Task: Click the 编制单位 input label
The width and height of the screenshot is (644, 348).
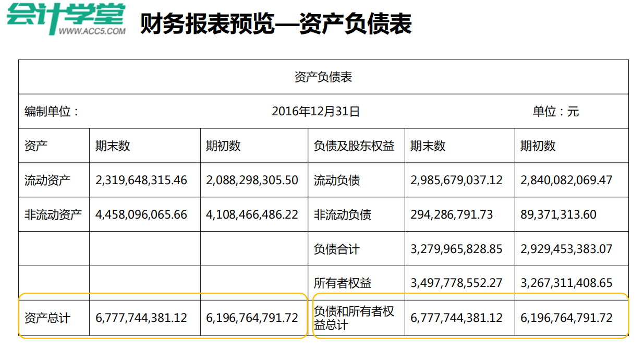Action: click(x=50, y=111)
